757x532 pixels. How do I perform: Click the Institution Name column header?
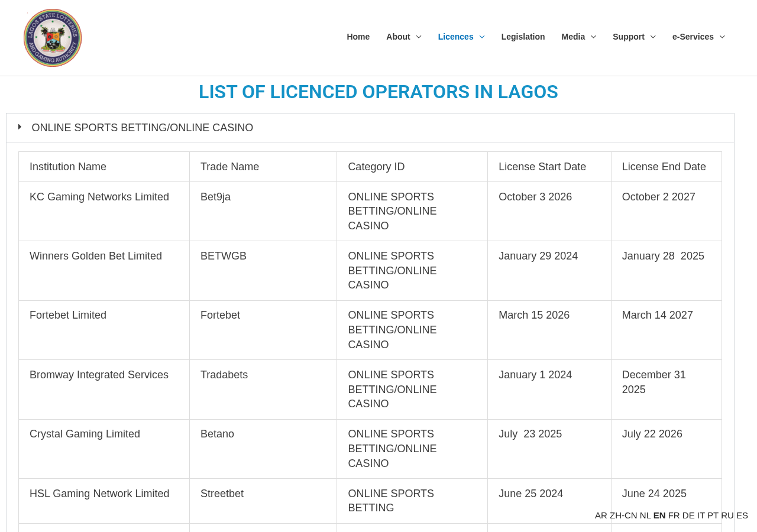(104, 167)
